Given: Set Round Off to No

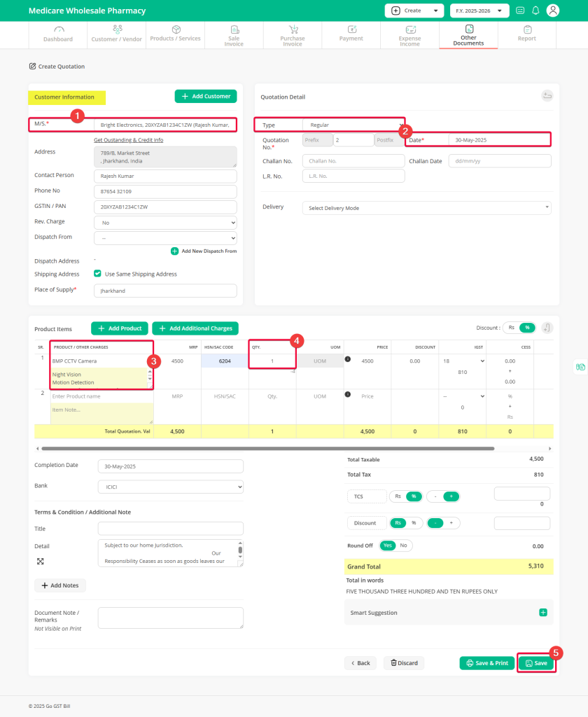Looking at the screenshot, I should coord(404,545).
